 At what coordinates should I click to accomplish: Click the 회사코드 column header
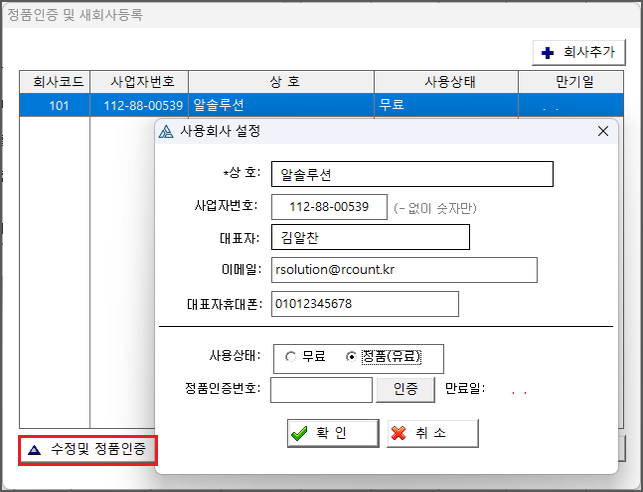(55, 82)
